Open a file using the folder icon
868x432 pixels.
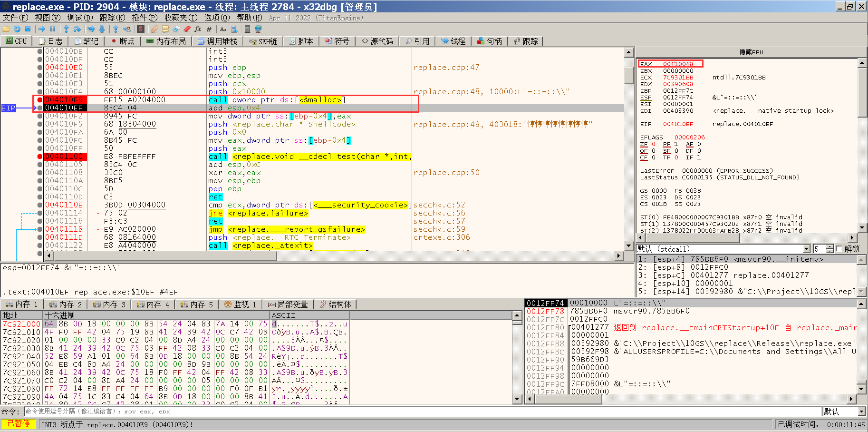pyautogui.click(x=7, y=29)
